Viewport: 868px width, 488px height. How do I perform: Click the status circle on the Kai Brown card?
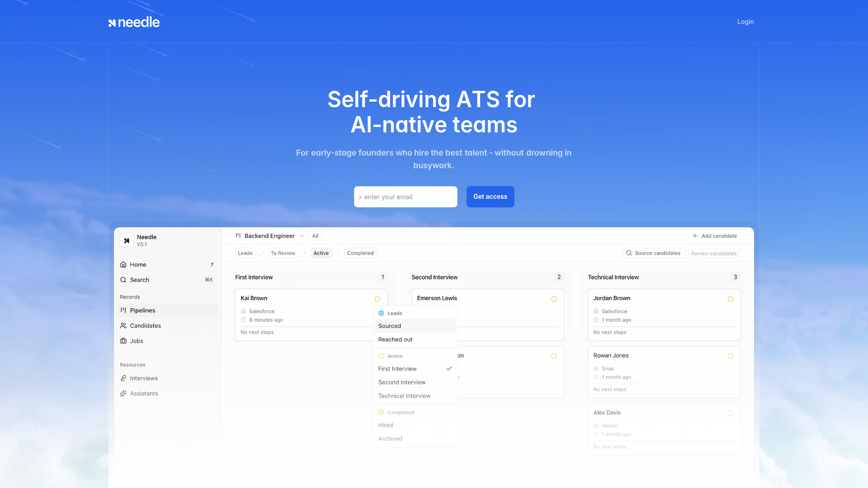click(x=377, y=299)
